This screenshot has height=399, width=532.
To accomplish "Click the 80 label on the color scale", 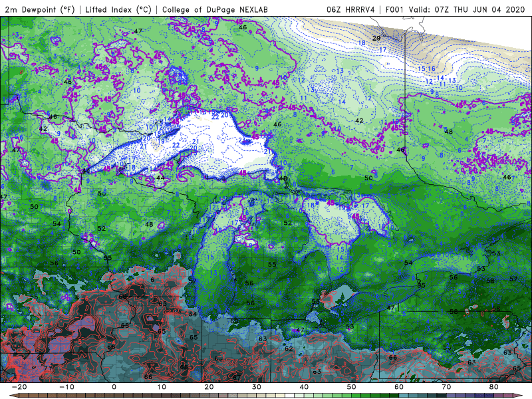I will (494, 387).
